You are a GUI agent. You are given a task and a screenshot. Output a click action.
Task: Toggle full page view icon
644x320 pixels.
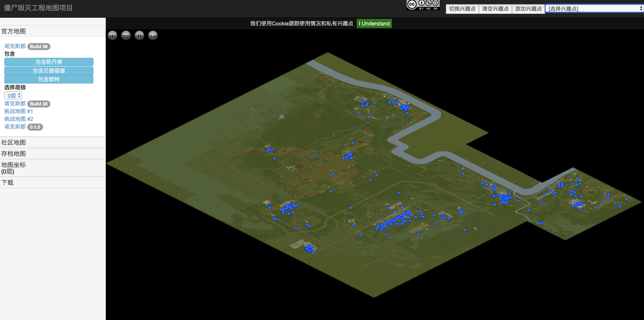tap(153, 35)
